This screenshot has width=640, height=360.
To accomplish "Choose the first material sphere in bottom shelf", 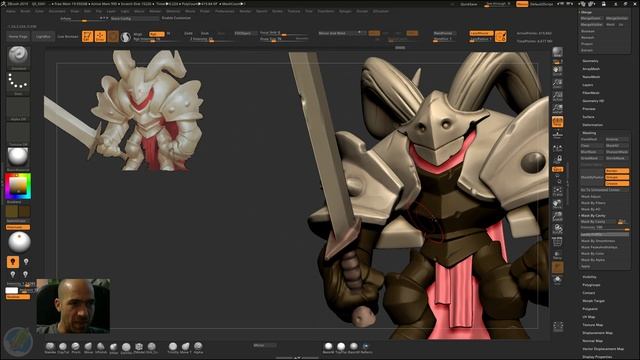I will pyautogui.click(x=329, y=348).
